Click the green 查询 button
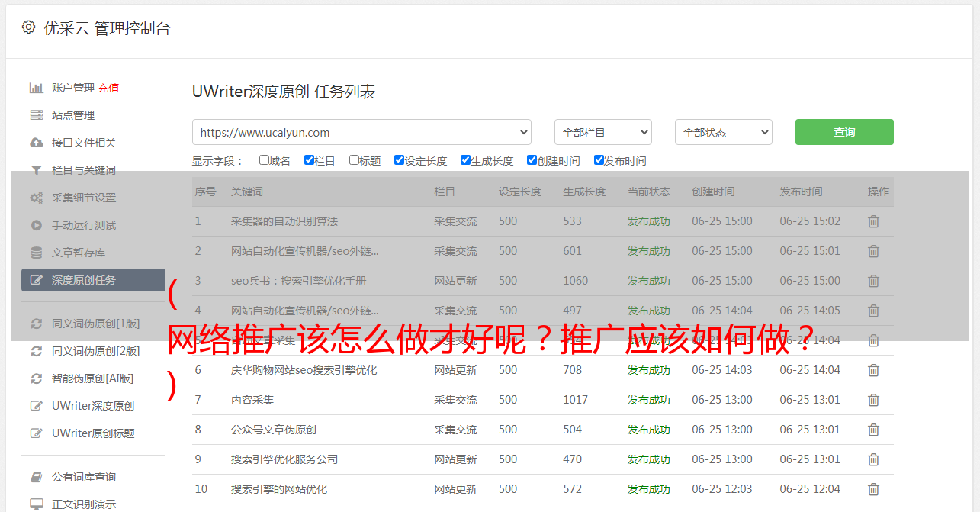Screen dimensions: 980x512 [x=844, y=132]
